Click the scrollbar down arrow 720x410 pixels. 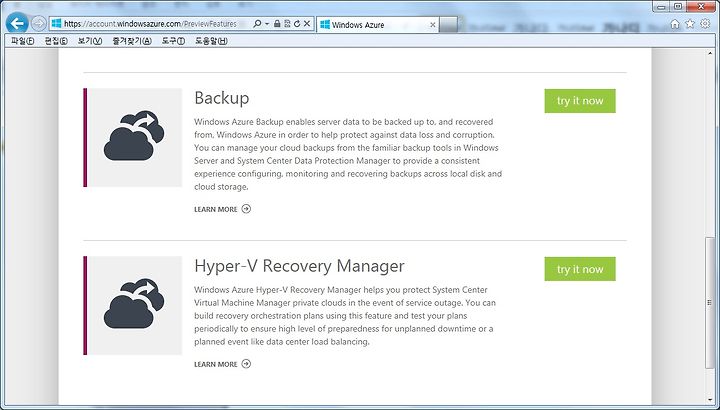710,399
